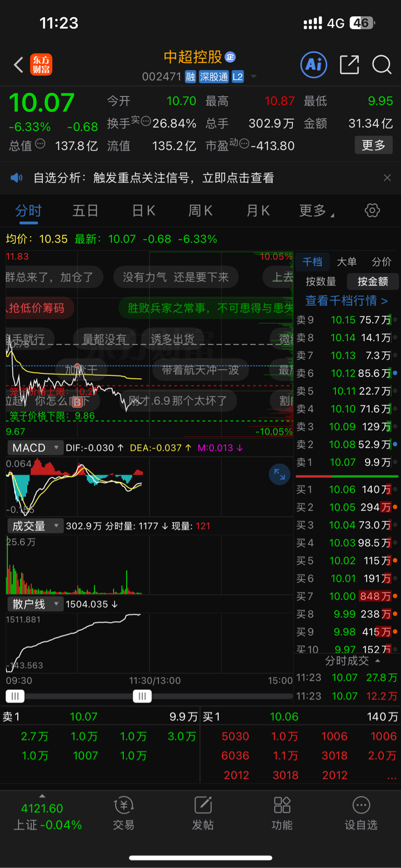Open 发帖 post icon
The height and width of the screenshot is (868, 401).
tap(203, 813)
